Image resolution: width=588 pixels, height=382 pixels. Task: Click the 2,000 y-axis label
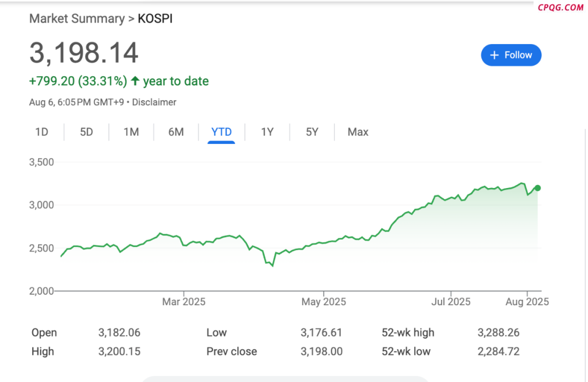(x=41, y=291)
